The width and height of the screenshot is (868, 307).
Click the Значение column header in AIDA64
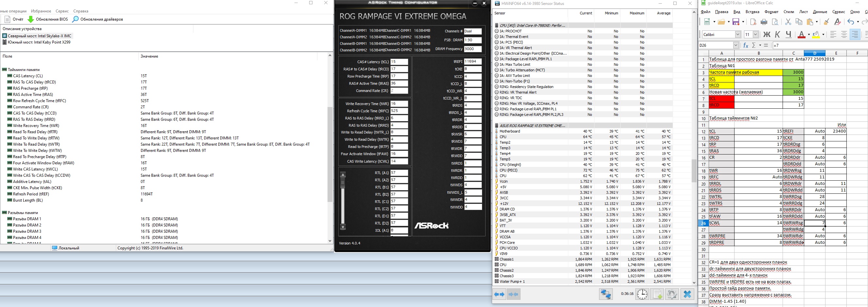coord(149,56)
